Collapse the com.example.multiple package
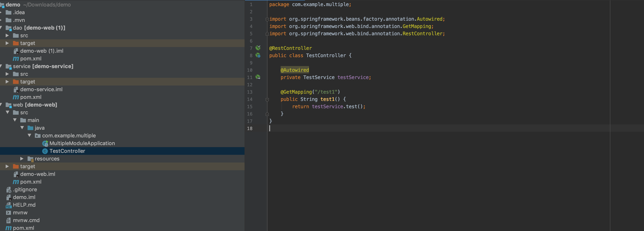 (29, 135)
